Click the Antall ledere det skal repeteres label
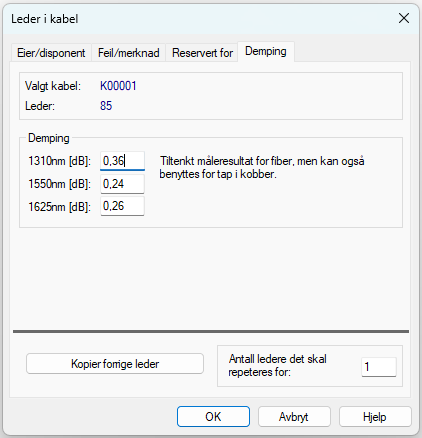This screenshot has width=422, height=438. coord(277,365)
